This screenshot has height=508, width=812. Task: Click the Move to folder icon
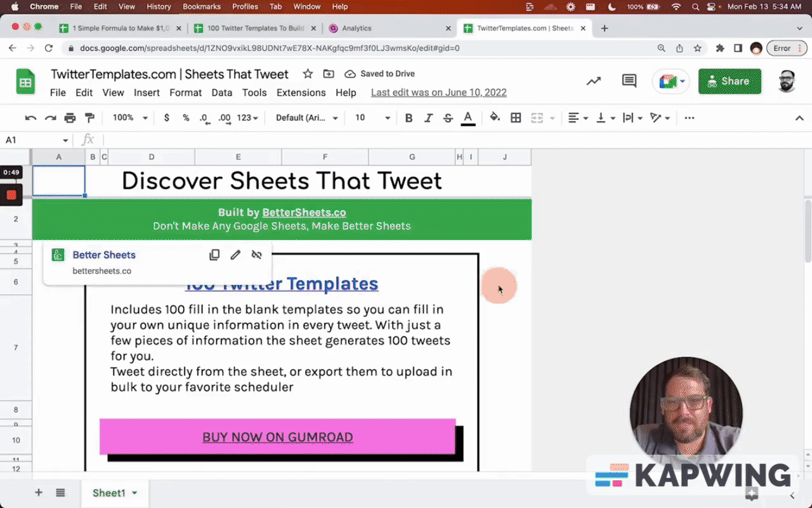(x=329, y=74)
